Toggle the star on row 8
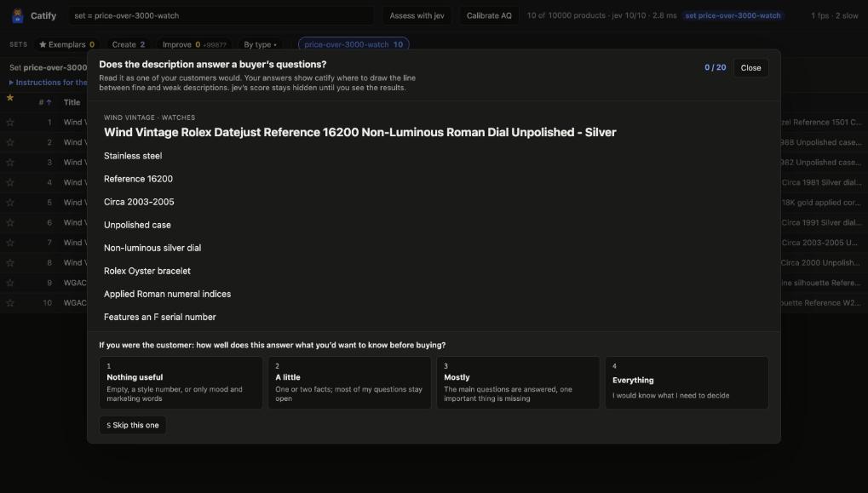The height and width of the screenshot is (493, 868). click(x=10, y=263)
